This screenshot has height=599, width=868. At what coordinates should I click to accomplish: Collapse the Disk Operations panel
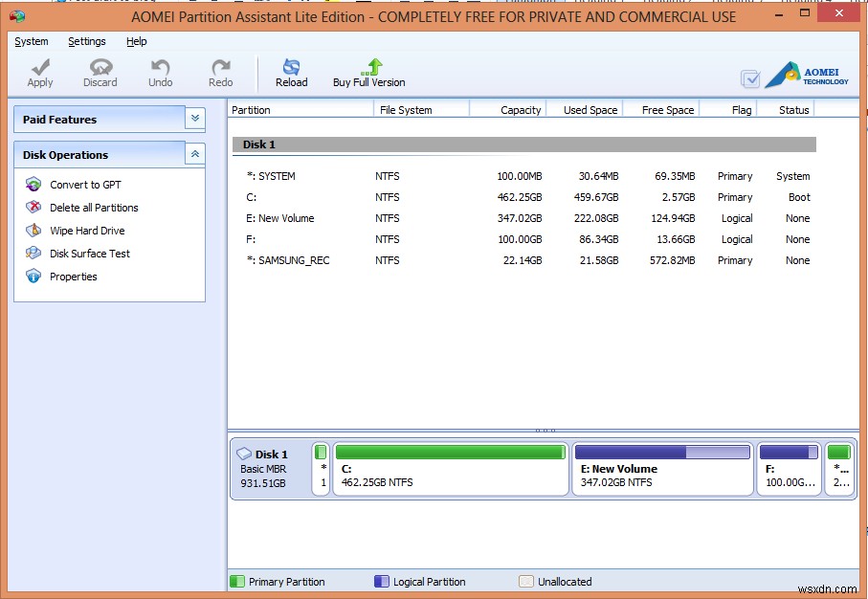click(x=195, y=153)
